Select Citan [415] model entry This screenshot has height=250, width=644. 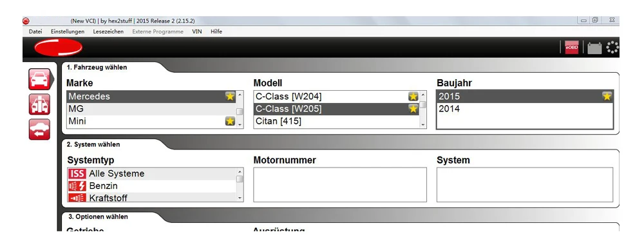[x=336, y=121]
